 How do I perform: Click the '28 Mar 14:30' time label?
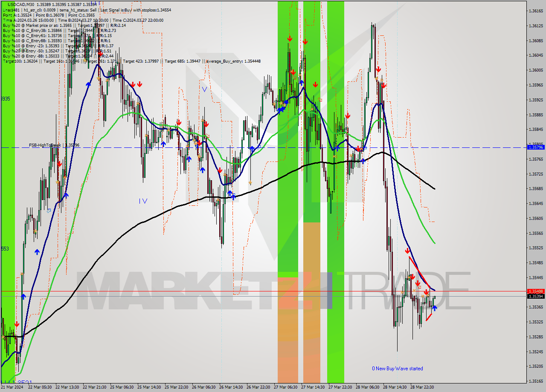pyautogui.click(x=395, y=387)
